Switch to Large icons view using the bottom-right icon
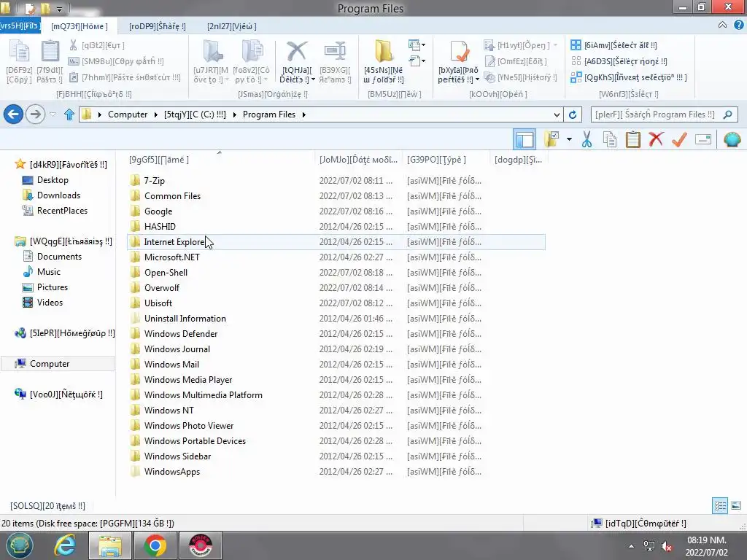 point(736,506)
